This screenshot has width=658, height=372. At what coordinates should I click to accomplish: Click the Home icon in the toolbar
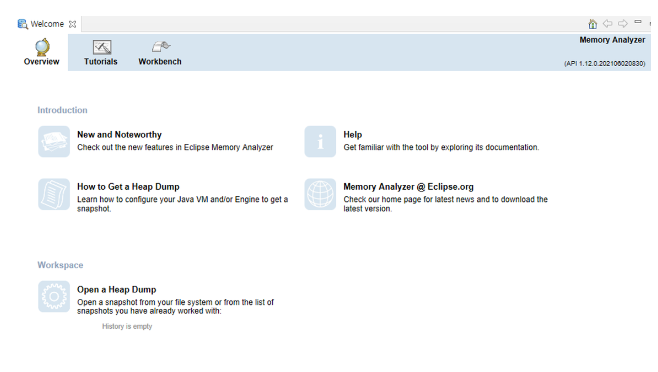pyautogui.click(x=593, y=24)
